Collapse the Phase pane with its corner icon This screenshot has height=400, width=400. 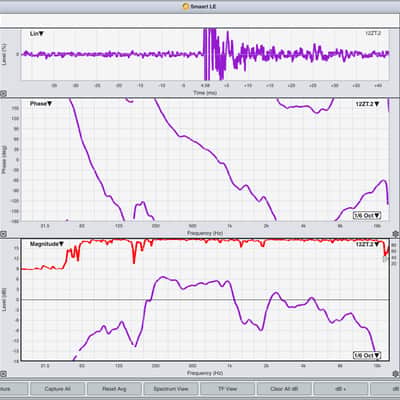[x=3, y=234]
